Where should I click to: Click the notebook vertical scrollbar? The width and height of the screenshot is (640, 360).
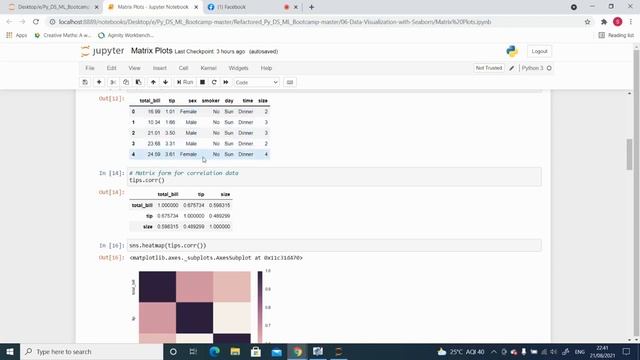click(x=629, y=154)
